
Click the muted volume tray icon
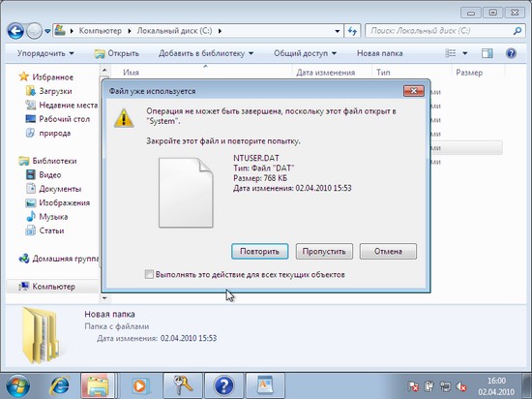click(x=461, y=386)
